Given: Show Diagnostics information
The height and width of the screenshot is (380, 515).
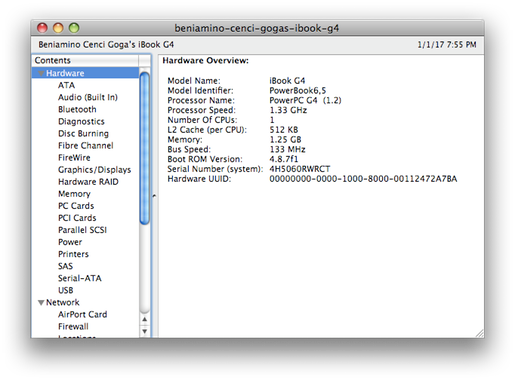Looking at the screenshot, I should 81,121.
